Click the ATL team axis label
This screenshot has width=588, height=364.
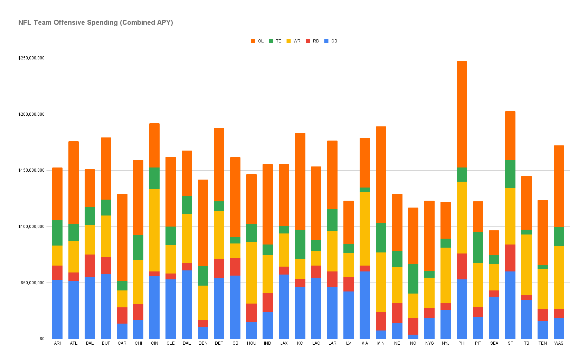[x=74, y=343]
